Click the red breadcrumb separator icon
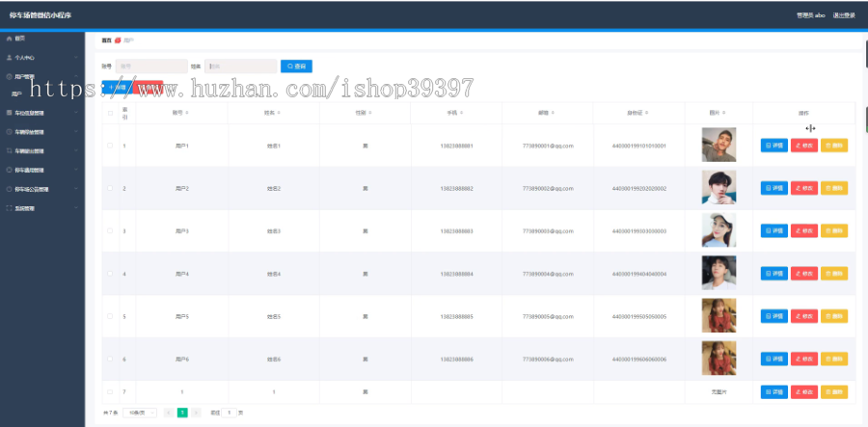 (x=118, y=40)
